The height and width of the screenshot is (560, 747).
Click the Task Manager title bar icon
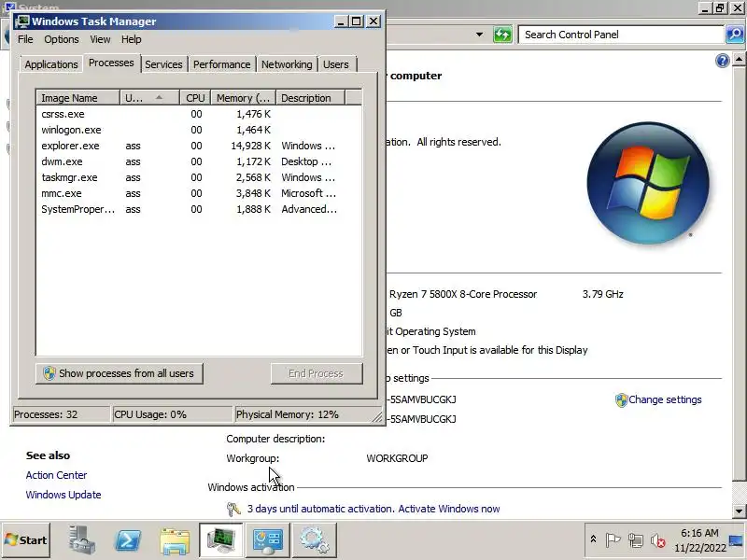pos(21,21)
